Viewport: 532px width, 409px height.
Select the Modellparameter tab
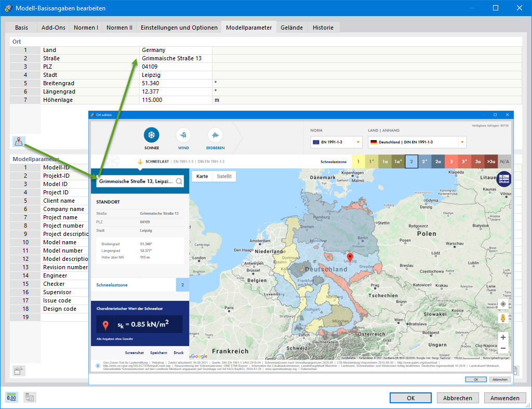point(249,28)
